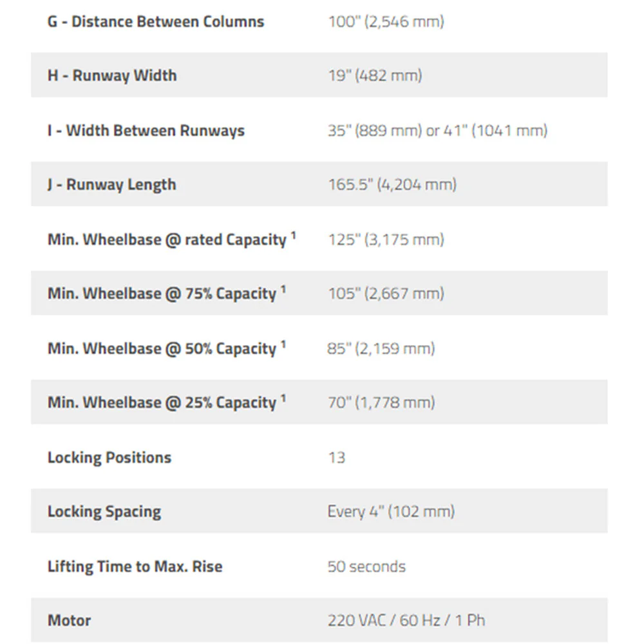Select the G - Distance Between Columns label
This screenshot has height=644, width=644.
(x=156, y=22)
